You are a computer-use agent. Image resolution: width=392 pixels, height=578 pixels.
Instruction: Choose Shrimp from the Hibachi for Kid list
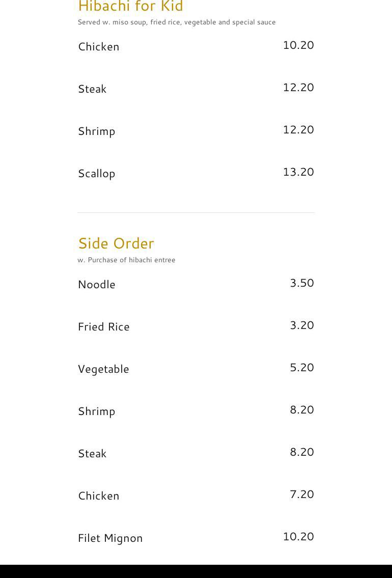pyautogui.click(x=96, y=131)
